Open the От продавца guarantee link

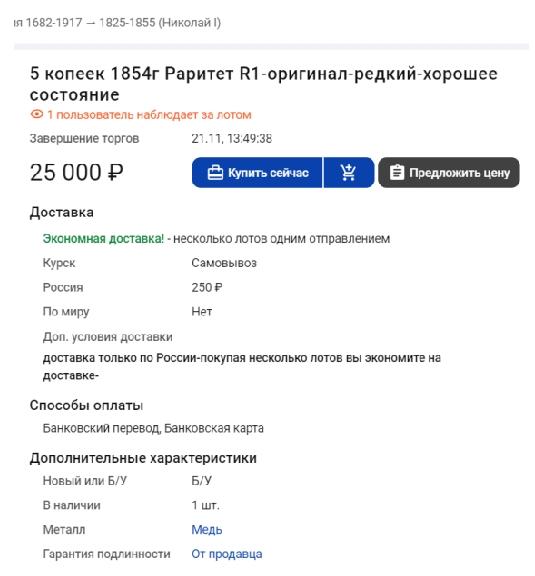pos(227,554)
